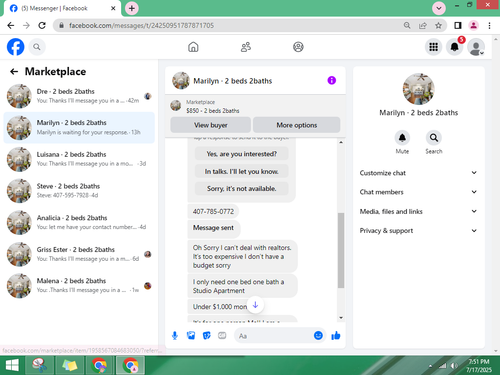Open conversation information purple icon
The image size is (500, 375).
coord(332,80)
